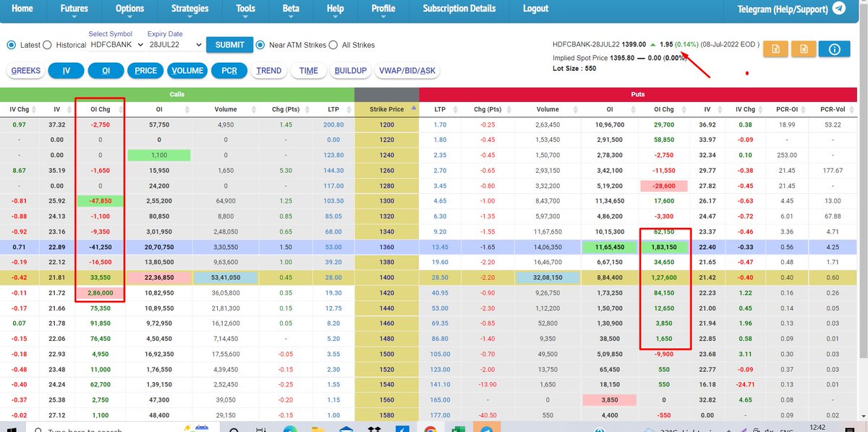The height and width of the screenshot is (432, 868).
Task: Open the blue info icon button
Action: click(834, 49)
